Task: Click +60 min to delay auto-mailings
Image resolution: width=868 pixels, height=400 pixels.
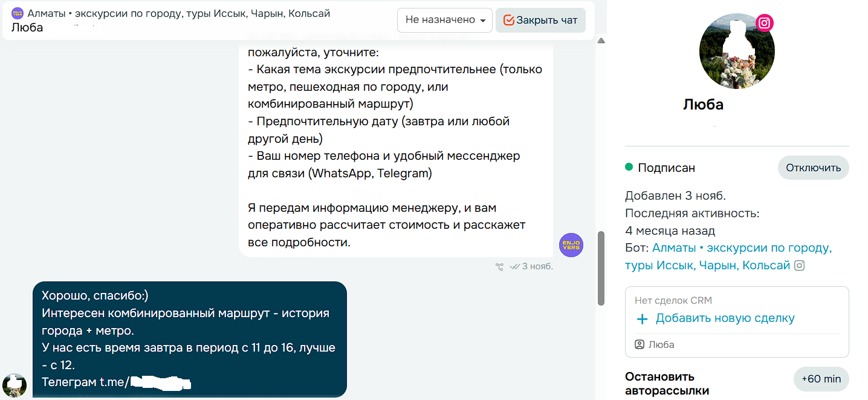Action: coord(821,379)
